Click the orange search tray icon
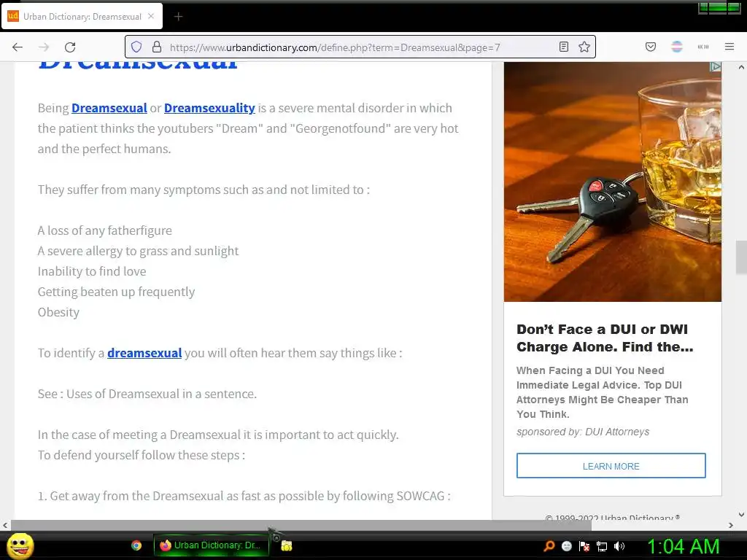The height and width of the screenshot is (560, 747). [549, 546]
